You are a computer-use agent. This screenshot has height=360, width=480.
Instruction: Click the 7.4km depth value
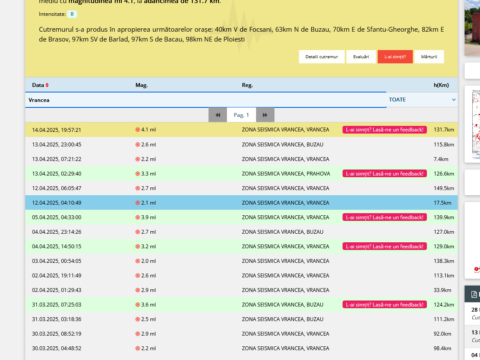pyautogui.click(x=441, y=159)
